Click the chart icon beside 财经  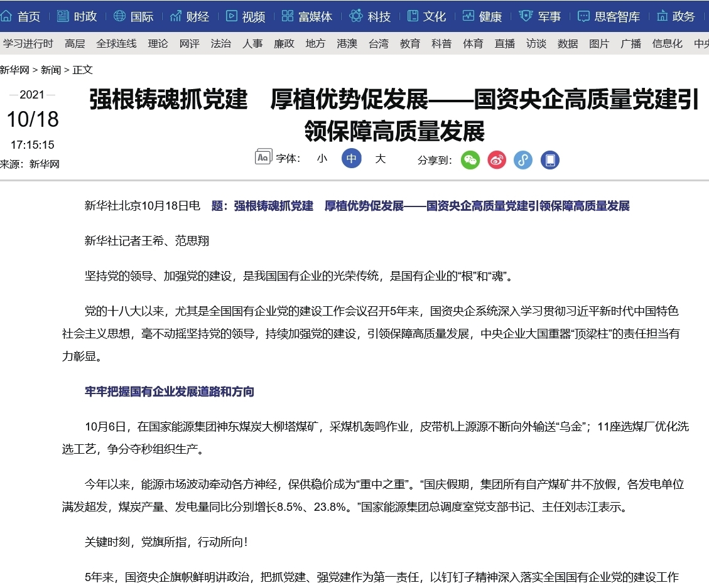[x=175, y=16]
